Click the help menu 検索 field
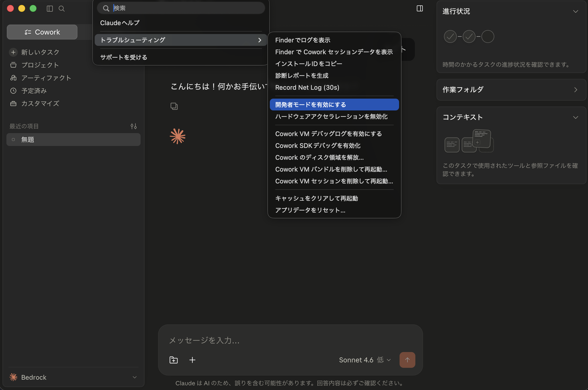Viewport: 588px width, 390px height. pos(181,8)
